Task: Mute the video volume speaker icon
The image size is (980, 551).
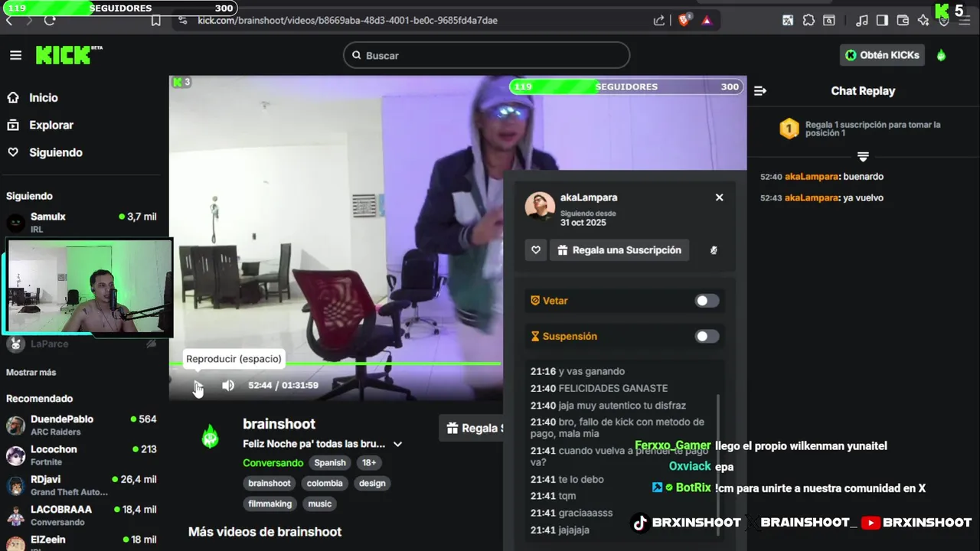Action: (228, 385)
